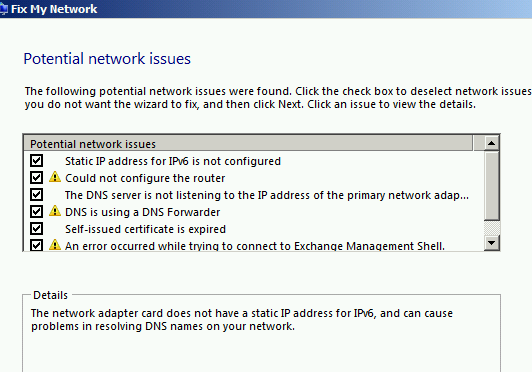Select Static IP address for IPv6 issue
The height and width of the screenshot is (372, 532).
click(173, 161)
